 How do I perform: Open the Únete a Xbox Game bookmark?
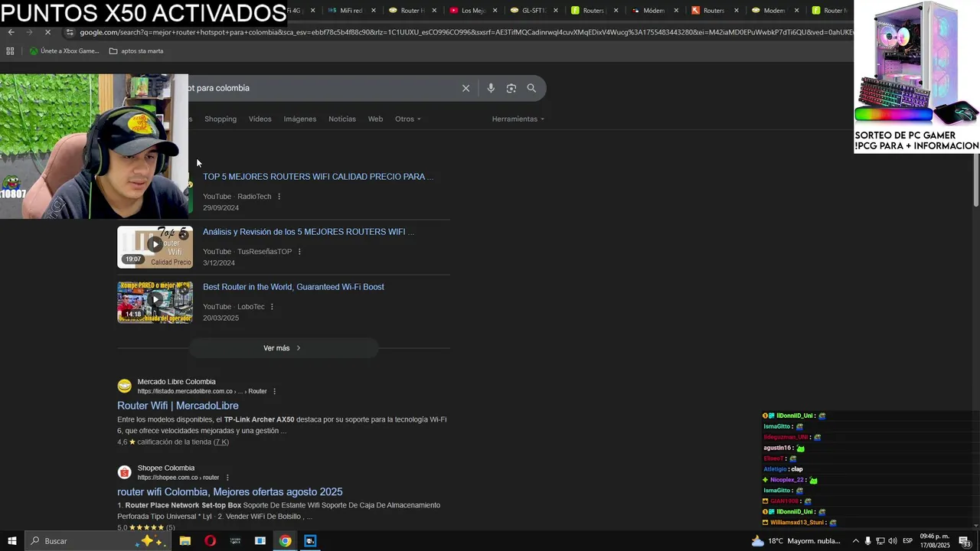pyautogui.click(x=64, y=51)
